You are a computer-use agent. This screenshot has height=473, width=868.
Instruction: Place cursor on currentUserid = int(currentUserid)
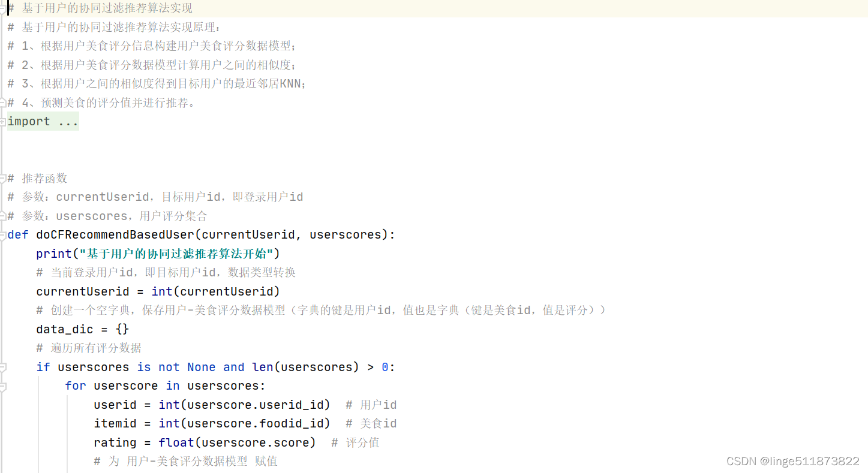click(x=158, y=291)
